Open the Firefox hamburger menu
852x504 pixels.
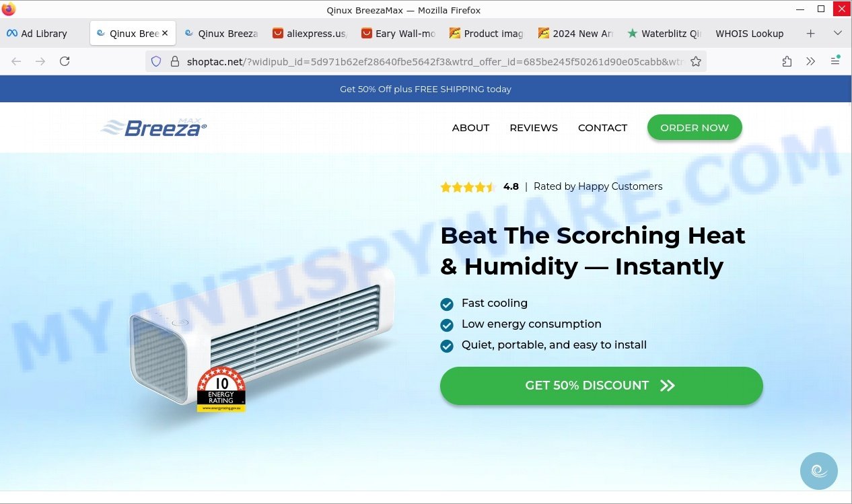pos(835,61)
